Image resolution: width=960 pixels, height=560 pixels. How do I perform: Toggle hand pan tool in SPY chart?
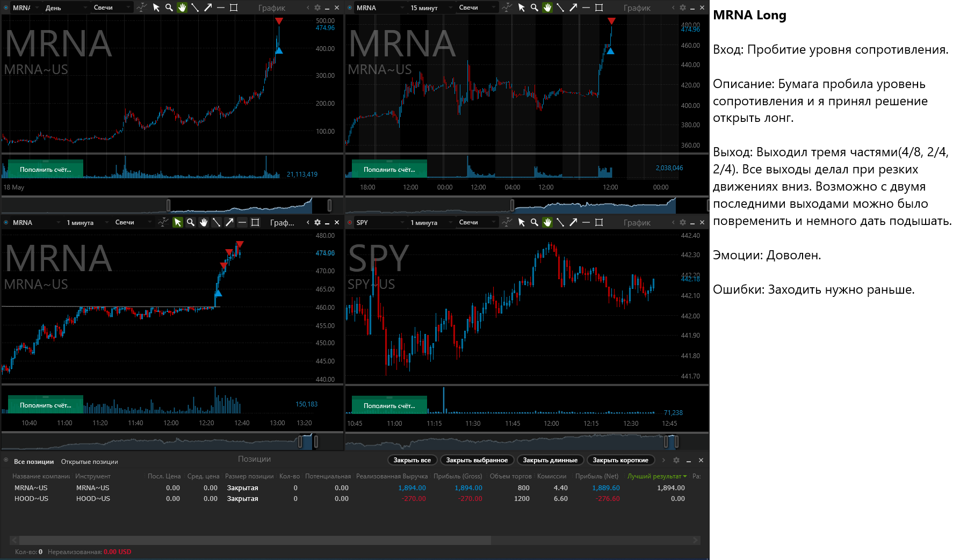[x=547, y=222]
